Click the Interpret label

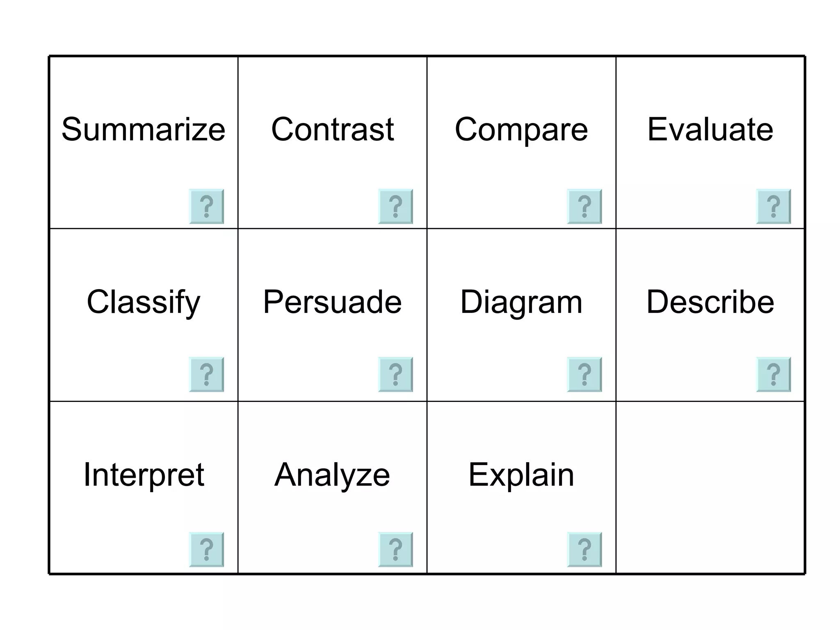click(x=144, y=475)
